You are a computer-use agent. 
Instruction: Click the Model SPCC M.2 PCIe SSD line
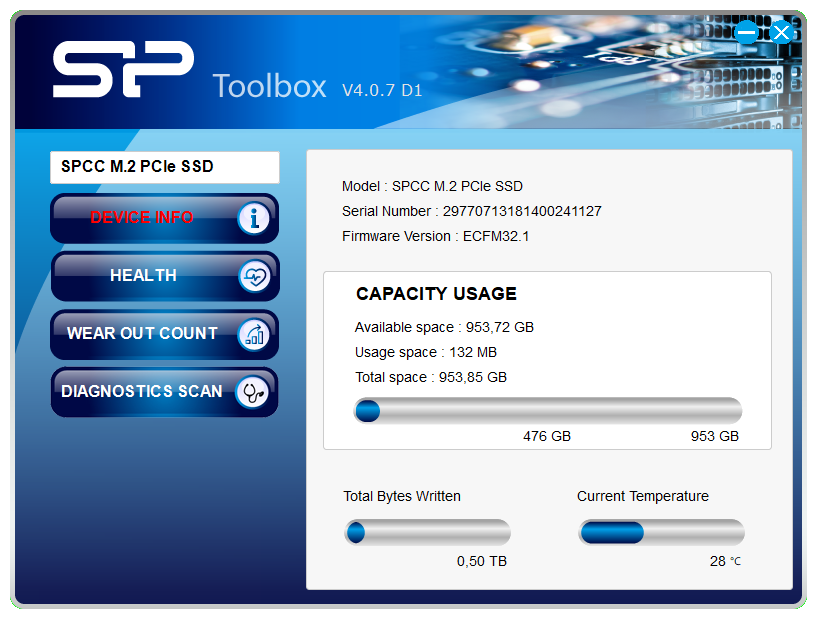coord(432,186)
